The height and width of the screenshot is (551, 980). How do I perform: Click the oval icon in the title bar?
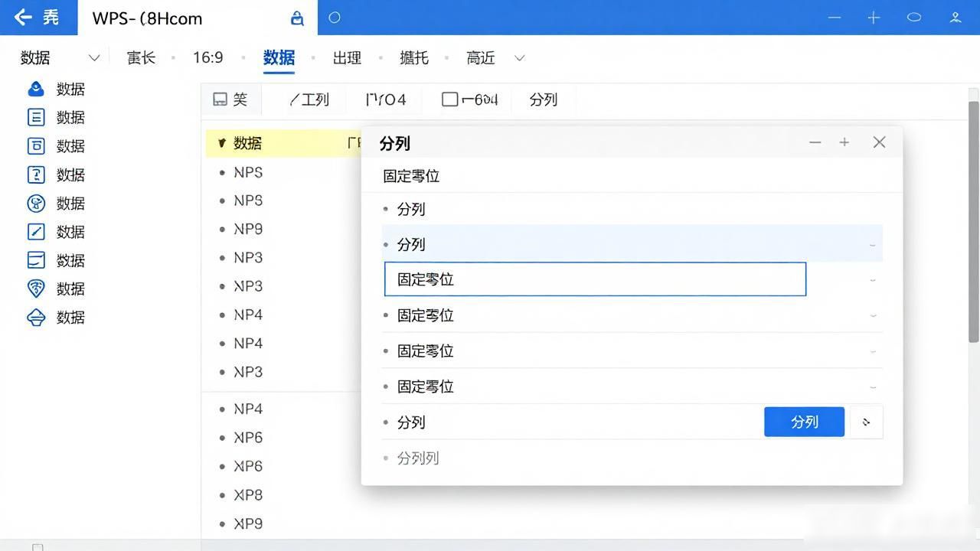(913, 18)
